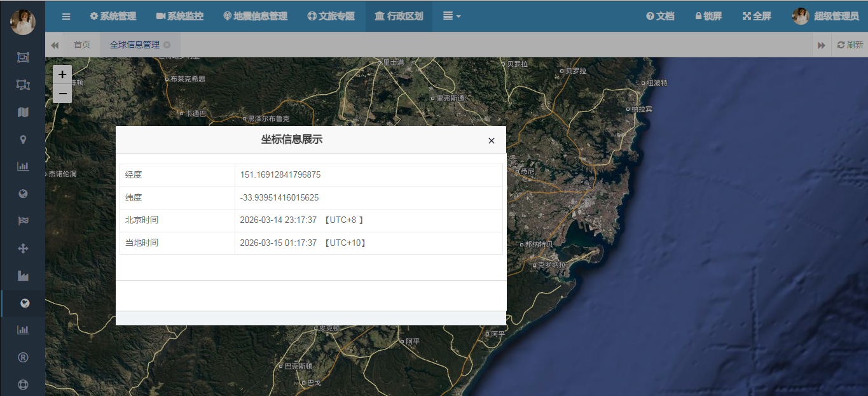Toggle the hamburger sidebar menu icon

[x=66, y=16]
